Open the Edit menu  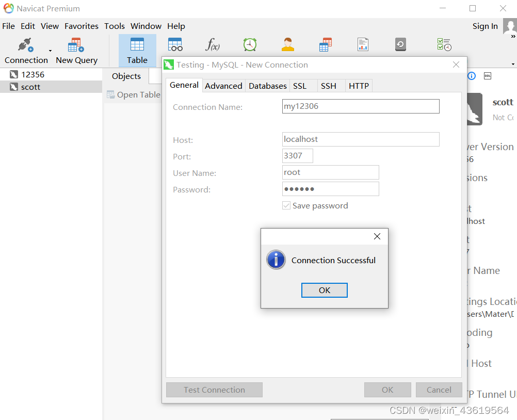point(28,26)
